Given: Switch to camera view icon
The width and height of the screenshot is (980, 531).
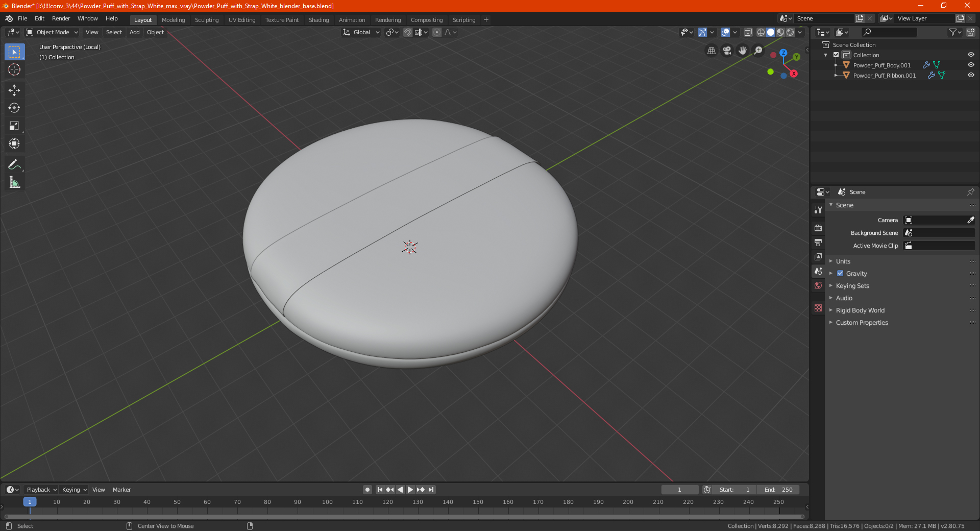Looking at the screenshot, I should 727,51.
